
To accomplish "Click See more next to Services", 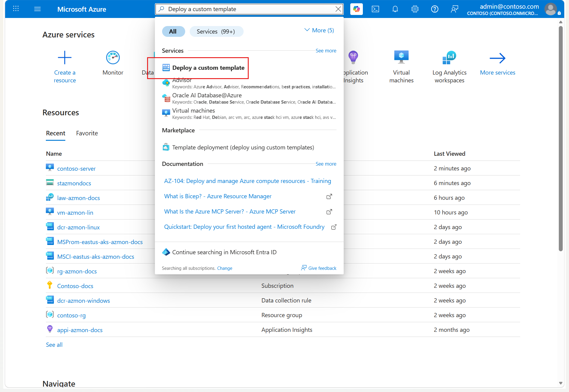I will [326, 51].
